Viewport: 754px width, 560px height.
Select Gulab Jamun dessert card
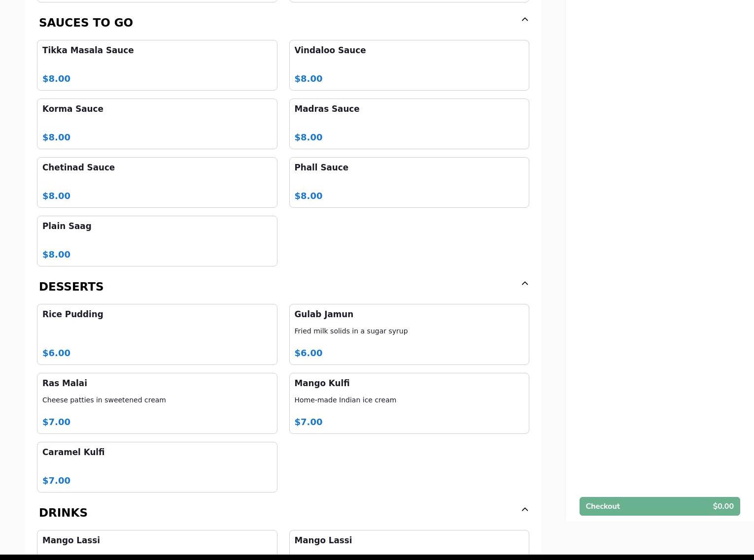tap(409, 334)
